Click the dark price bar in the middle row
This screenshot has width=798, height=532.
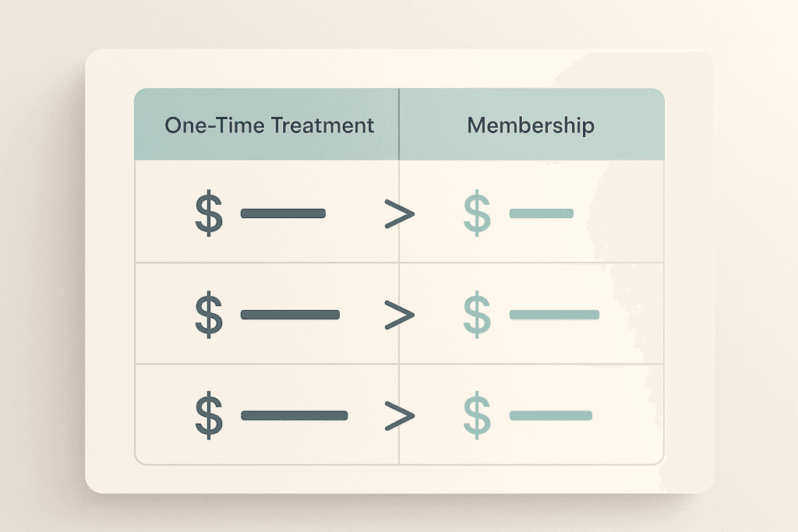pos(290,315)
